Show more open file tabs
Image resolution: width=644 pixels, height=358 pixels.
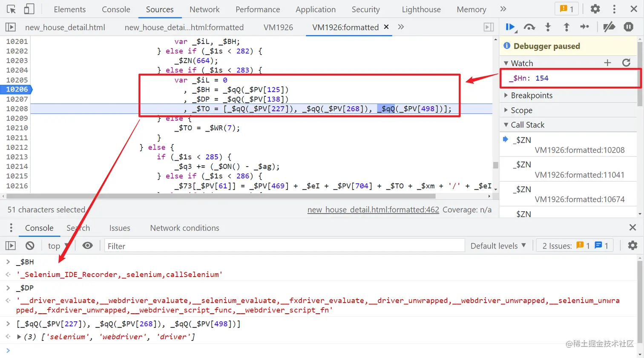(401, 27)
